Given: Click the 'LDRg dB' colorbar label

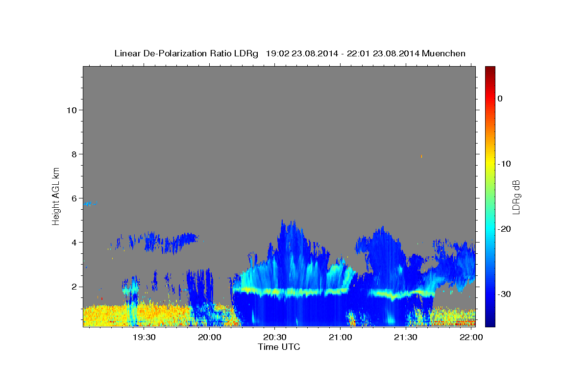Looking at the screenshot, I should (516, 197).
